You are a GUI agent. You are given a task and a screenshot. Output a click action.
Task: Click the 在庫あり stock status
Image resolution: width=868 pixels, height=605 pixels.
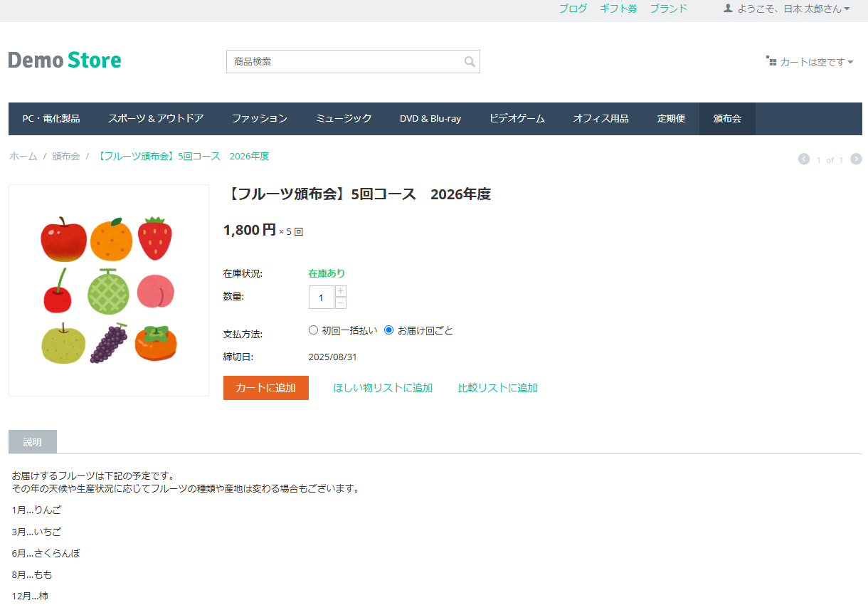pos(327,273)
